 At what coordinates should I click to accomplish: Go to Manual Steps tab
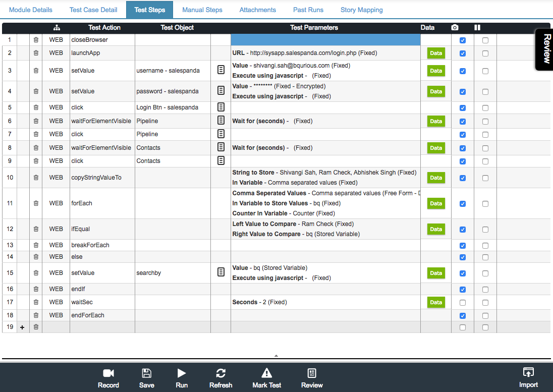click(x=202, y=10)
